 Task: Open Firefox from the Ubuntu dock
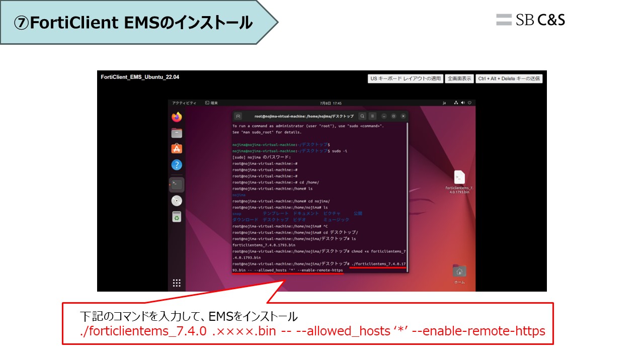click(x=177, y=117)
